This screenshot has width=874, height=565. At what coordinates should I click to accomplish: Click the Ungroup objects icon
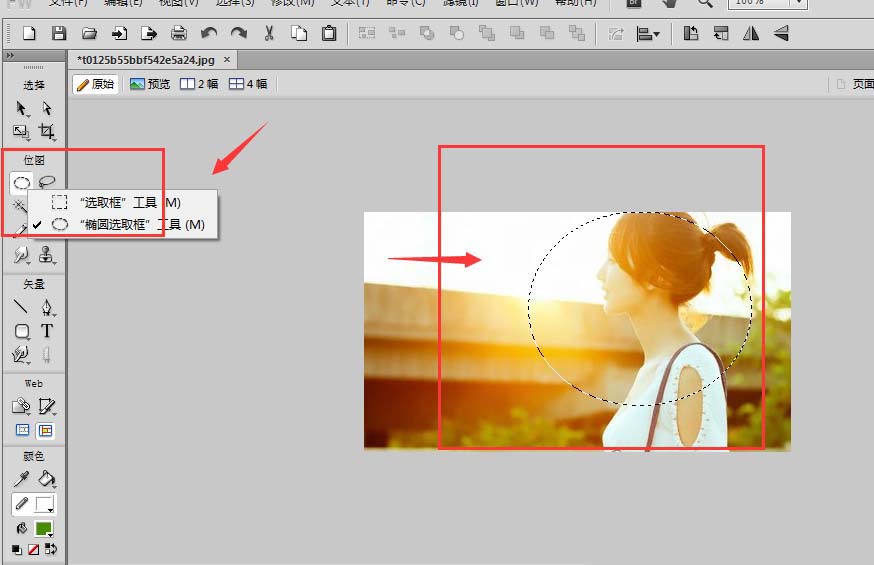[397, 33]
